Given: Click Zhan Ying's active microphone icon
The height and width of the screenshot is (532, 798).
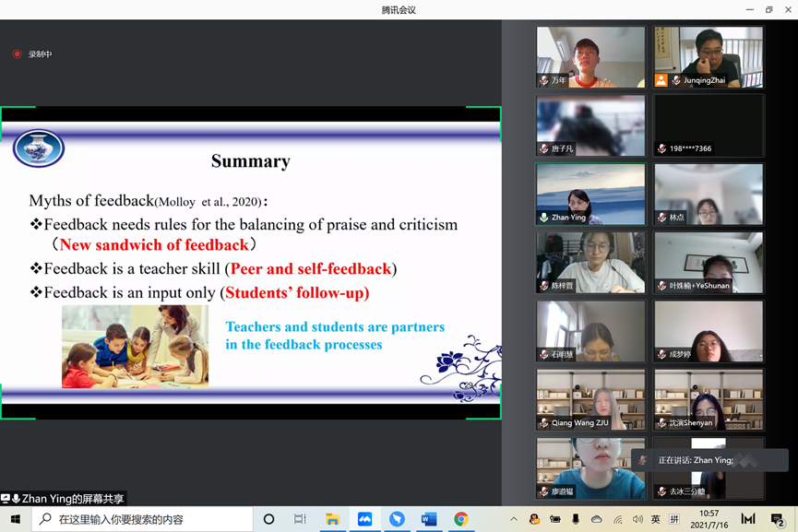Looking at the screenshot, I should coord(544,218).
